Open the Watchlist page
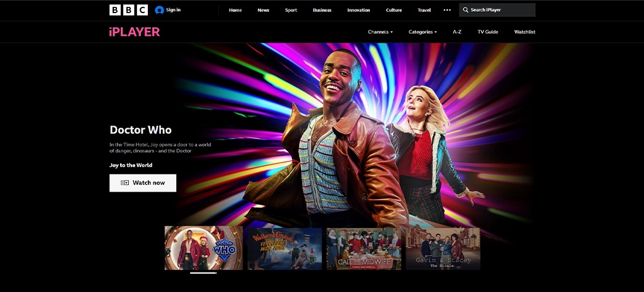The image size is (644, 292). (525, 32)
